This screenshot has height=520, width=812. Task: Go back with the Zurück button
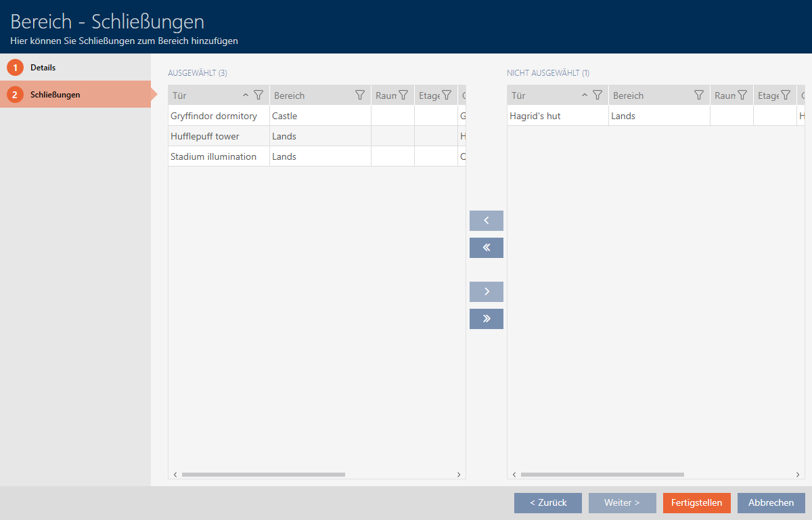coord(547,502)
